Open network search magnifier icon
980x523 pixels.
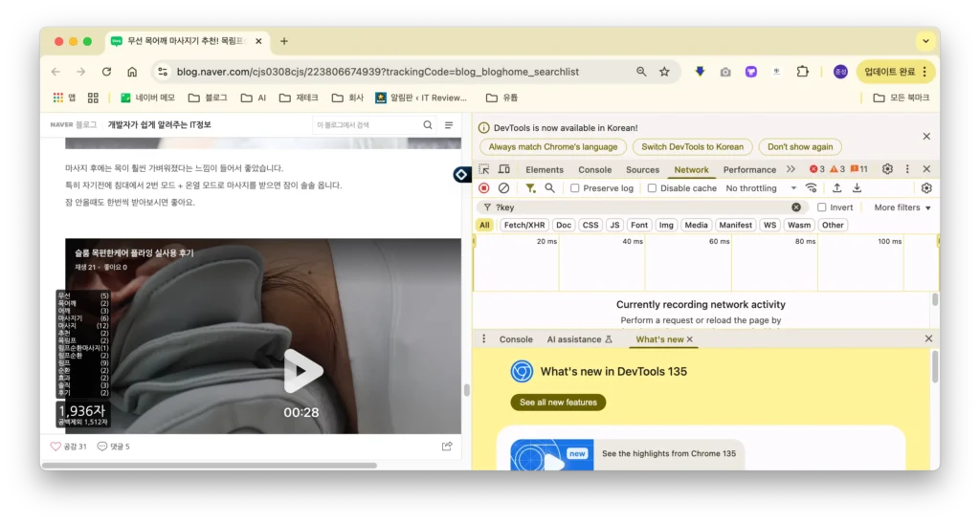tap(549, 187)
